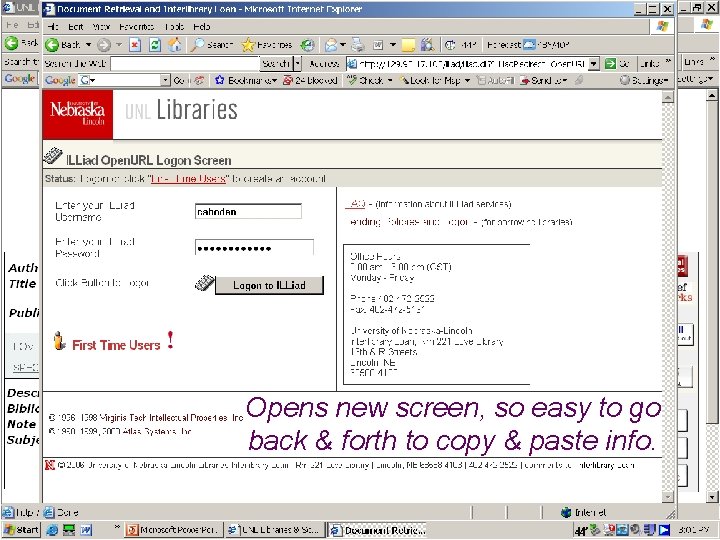Click the ILLiad Password input field
Viewport: 720px width, 540px height.
pos(254,248)
